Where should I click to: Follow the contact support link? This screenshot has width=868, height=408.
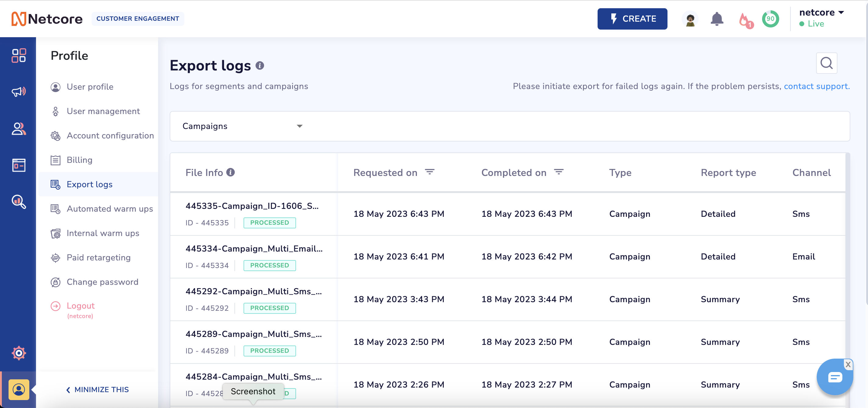click(816, 86)
